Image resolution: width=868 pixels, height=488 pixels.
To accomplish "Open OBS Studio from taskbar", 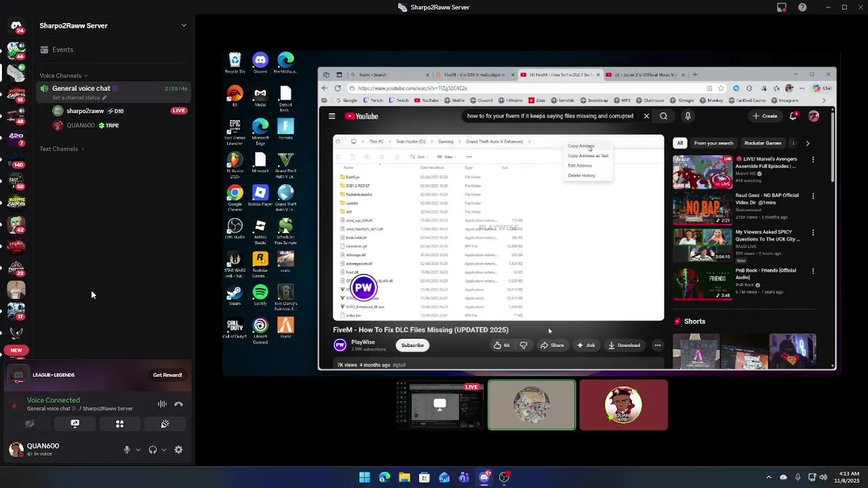I will tap(504, 477).
